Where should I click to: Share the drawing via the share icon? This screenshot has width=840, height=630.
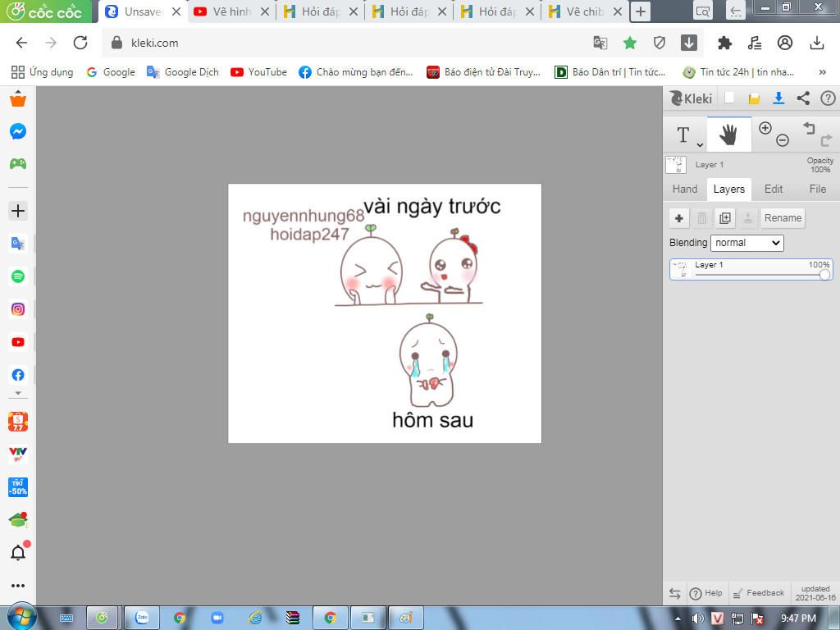coord(803,98)
